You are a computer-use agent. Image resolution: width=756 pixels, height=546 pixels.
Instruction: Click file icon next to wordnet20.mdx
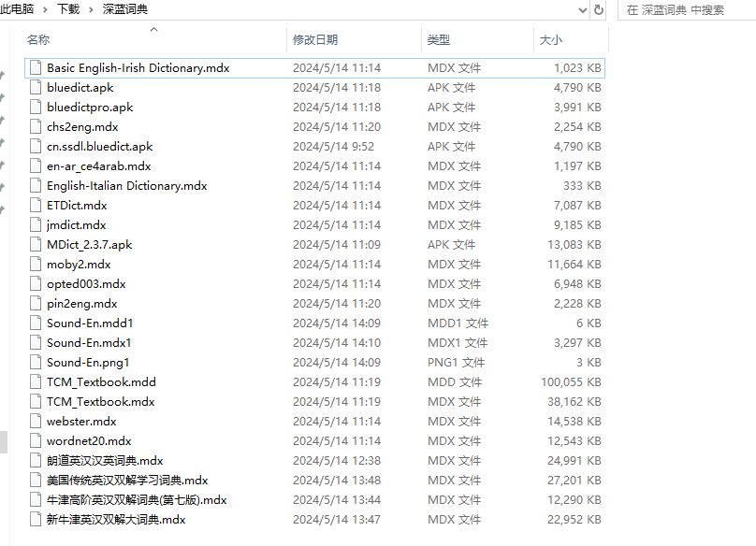(36, 441)
